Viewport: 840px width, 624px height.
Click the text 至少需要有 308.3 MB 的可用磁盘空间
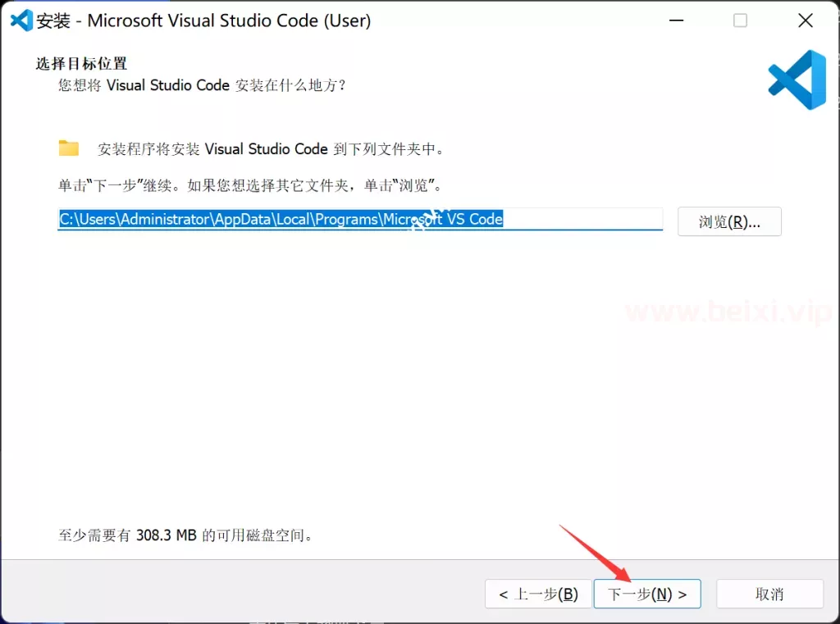coord(185,535)
